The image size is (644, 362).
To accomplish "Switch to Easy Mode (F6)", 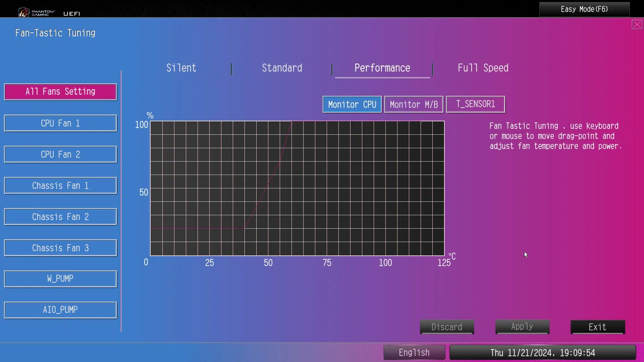I will click(x=584, y=9).
